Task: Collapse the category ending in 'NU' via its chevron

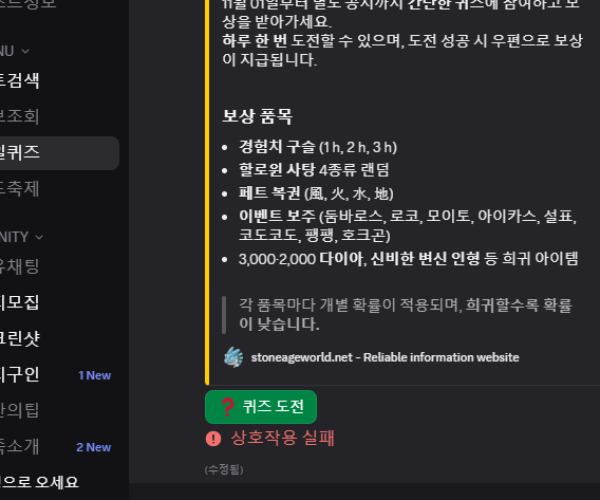Action: coord(25,51)
